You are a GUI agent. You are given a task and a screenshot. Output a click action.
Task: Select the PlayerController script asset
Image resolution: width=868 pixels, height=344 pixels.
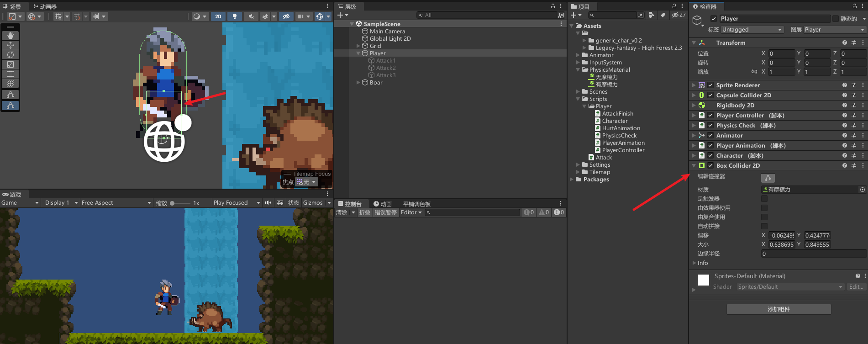[623, 150]
